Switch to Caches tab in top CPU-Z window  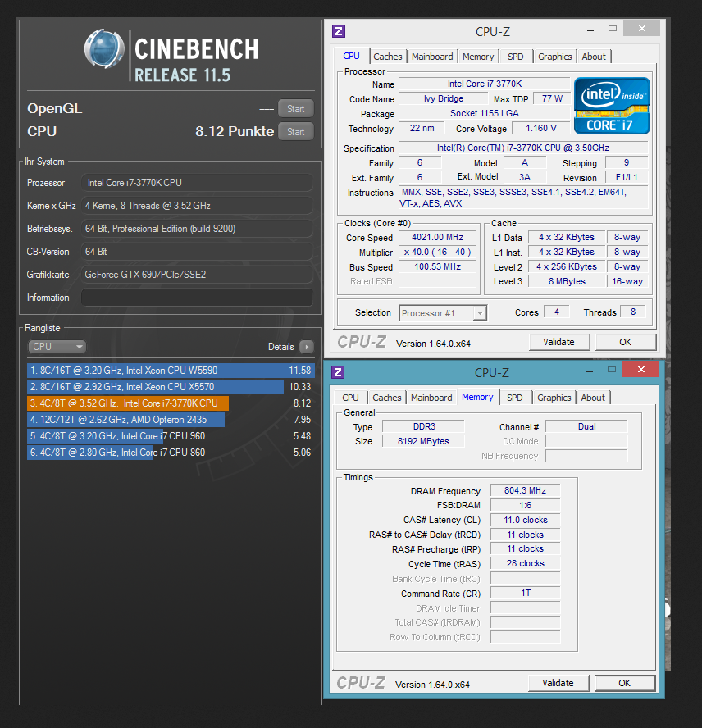tap(387, 57)
